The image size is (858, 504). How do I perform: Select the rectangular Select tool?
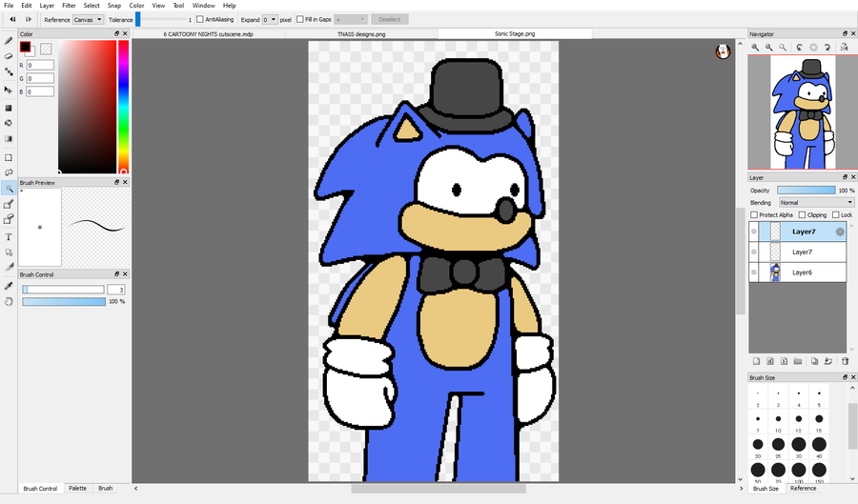9,157
